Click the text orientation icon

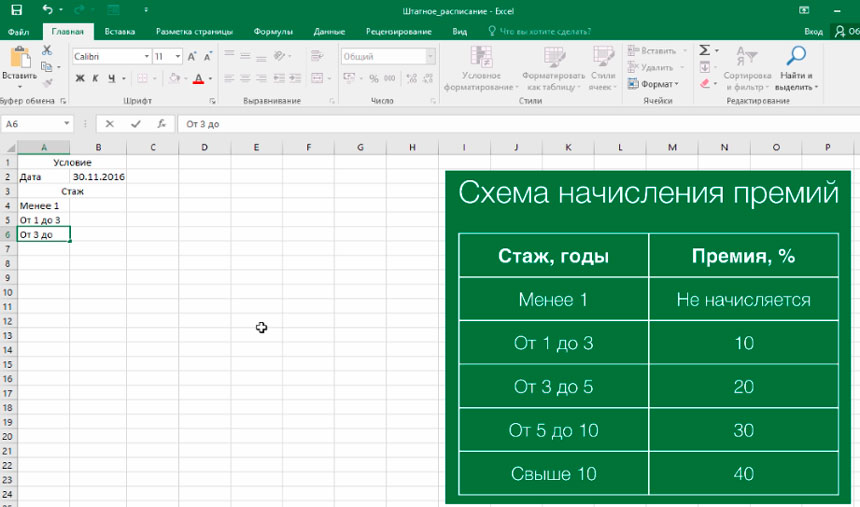click(280, 55)
